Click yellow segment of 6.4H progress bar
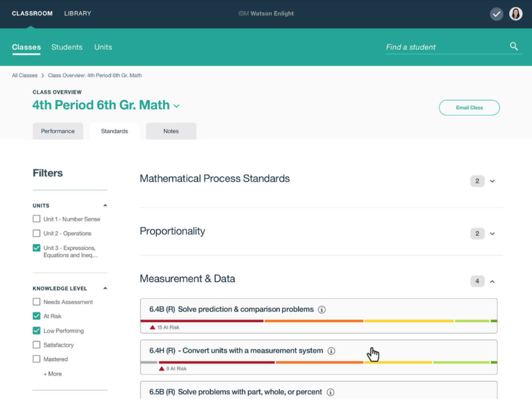The height and width of the screenshot is (411, 532). (399, 362)
